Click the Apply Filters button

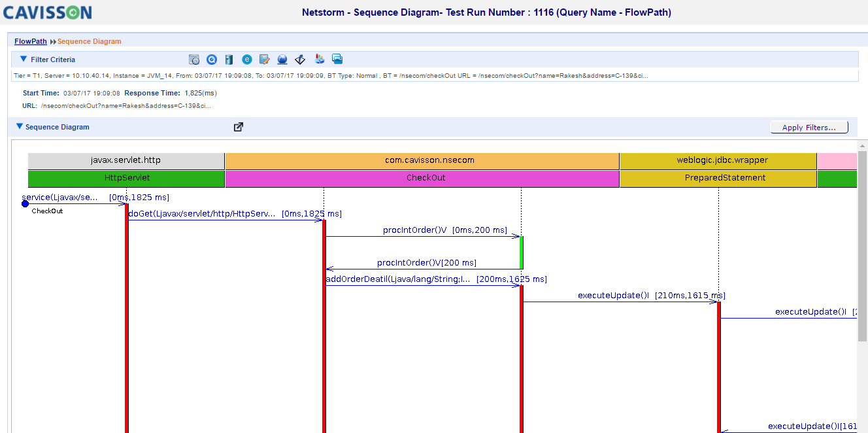[809, 128]
